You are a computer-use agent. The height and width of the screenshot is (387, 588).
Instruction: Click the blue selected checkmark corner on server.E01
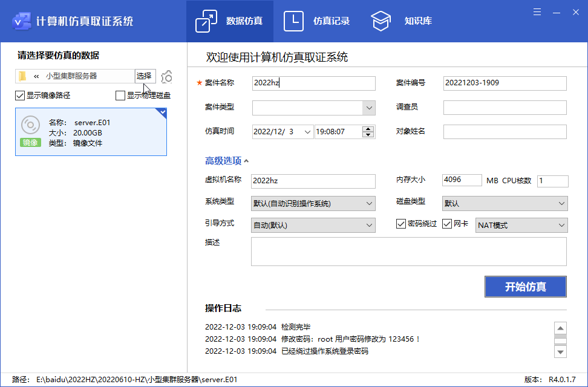pos(163,112)
